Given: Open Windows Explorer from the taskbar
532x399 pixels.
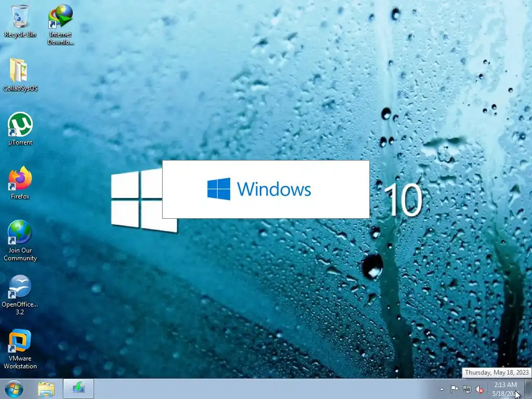Looking at the screenshot, I should 46,389.
